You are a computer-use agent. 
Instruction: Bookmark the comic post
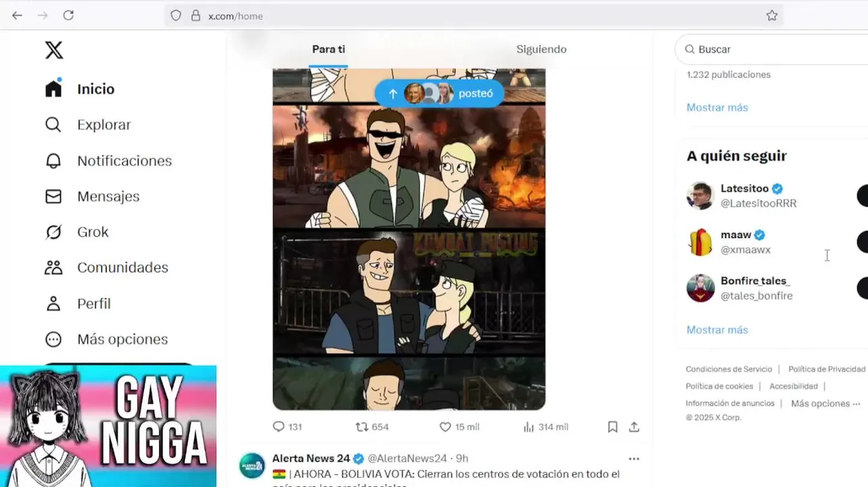pos(612,427)
